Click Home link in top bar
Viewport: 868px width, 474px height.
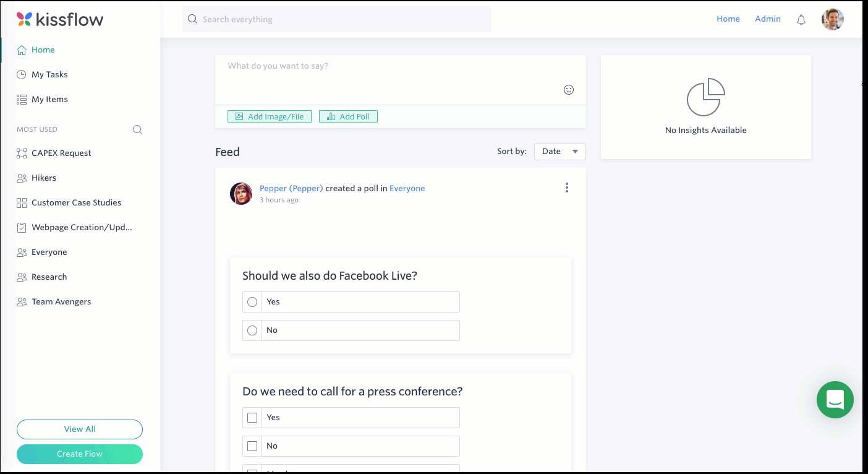tap(728, 19)
